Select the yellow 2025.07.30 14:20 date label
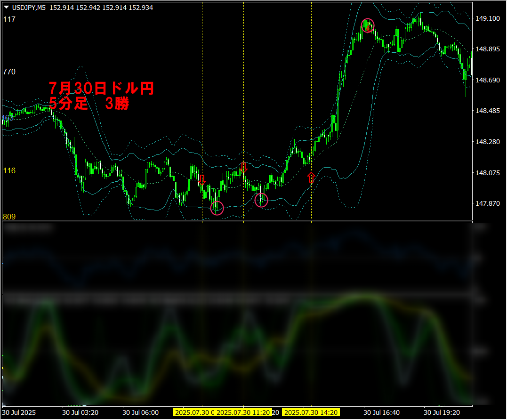Viewport: 507px width, 420px height. [312, 412]
